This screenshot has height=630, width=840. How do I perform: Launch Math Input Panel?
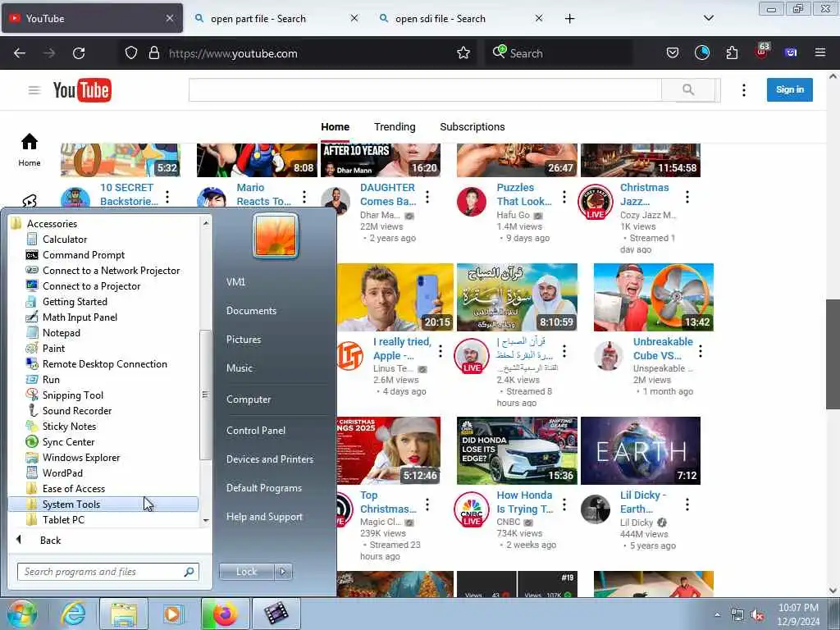(x=80, y=317)
